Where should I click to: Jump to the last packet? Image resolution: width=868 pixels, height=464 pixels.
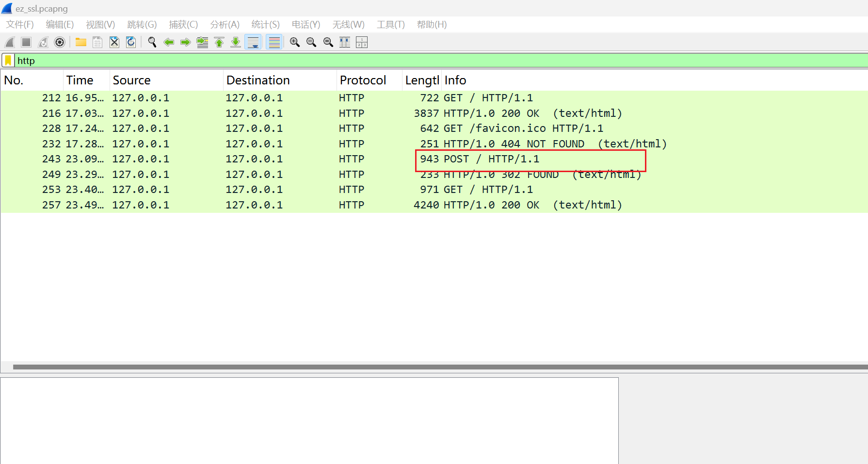point(236,43)
